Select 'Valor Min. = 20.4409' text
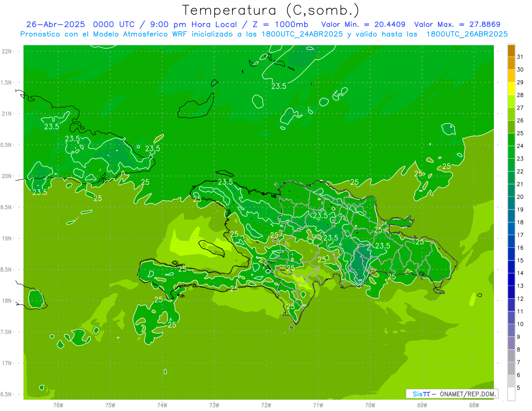Viewport: 532px width, 411px height. 364,24
